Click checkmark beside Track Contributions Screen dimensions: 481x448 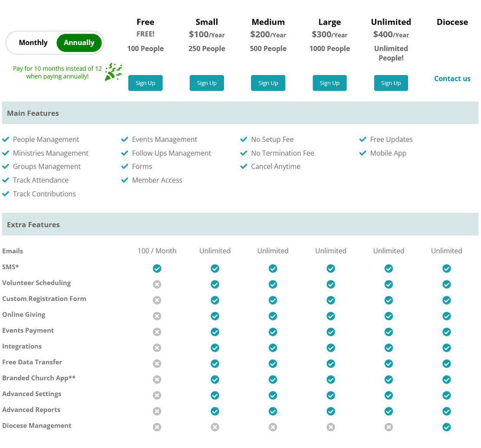(6, 194)
